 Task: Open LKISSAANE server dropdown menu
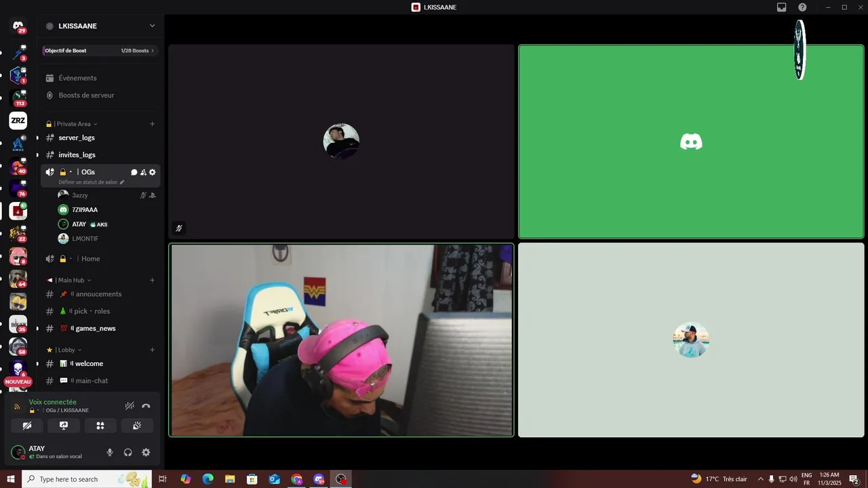tap(100, 26)
